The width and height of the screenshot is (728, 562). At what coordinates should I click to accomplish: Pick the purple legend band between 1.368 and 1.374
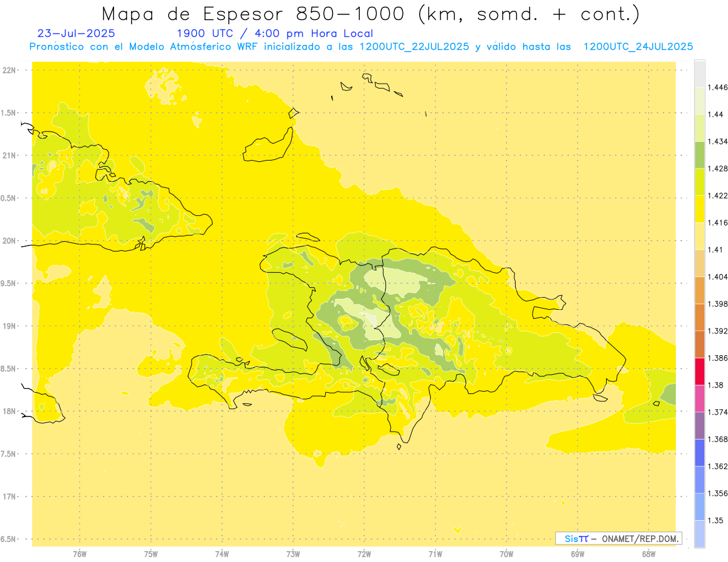(699, 425)
